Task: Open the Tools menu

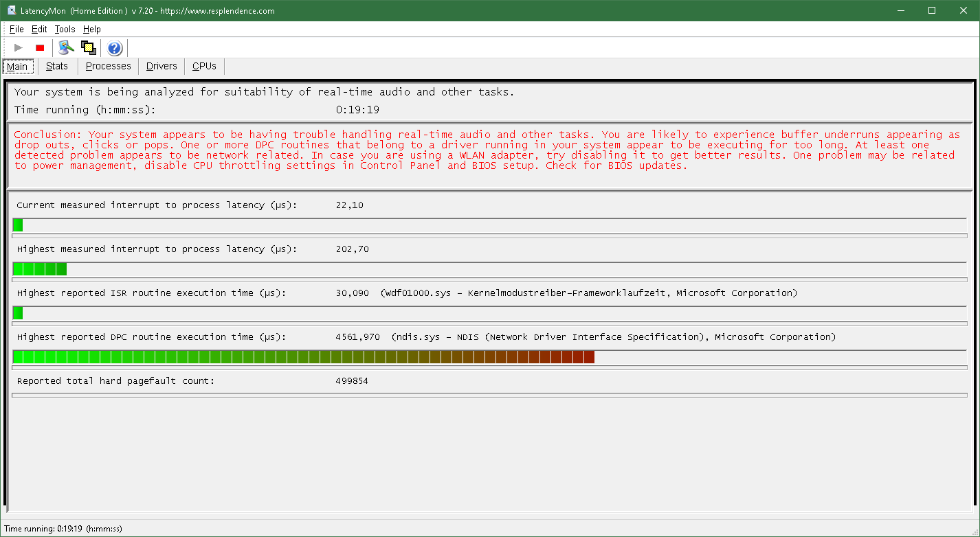Action: pyautogui.click(x=65, y=30)
